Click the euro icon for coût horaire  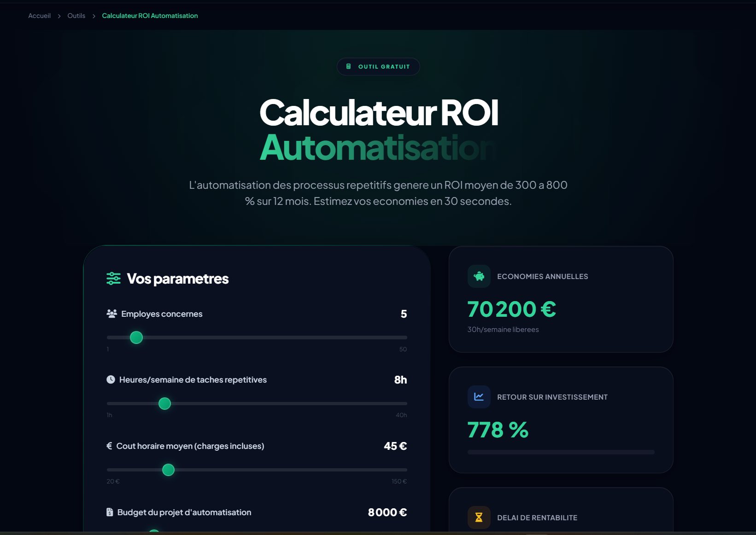[109, 446]
